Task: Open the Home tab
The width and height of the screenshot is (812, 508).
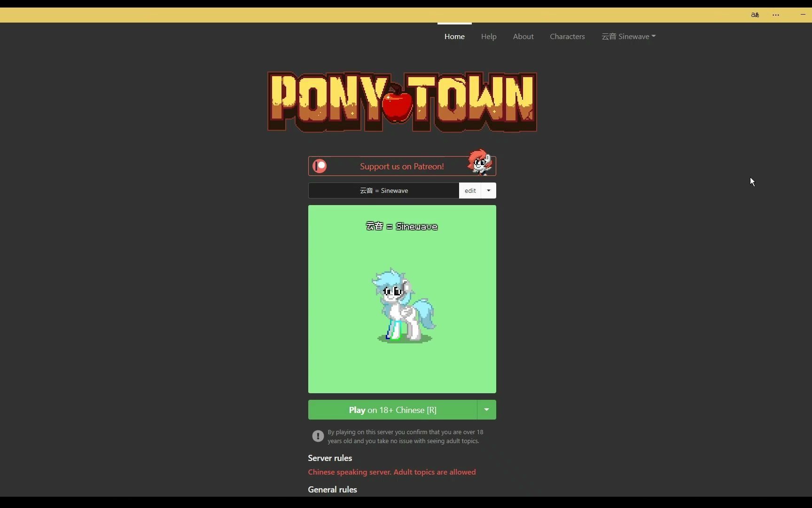Action: (454, 36)
